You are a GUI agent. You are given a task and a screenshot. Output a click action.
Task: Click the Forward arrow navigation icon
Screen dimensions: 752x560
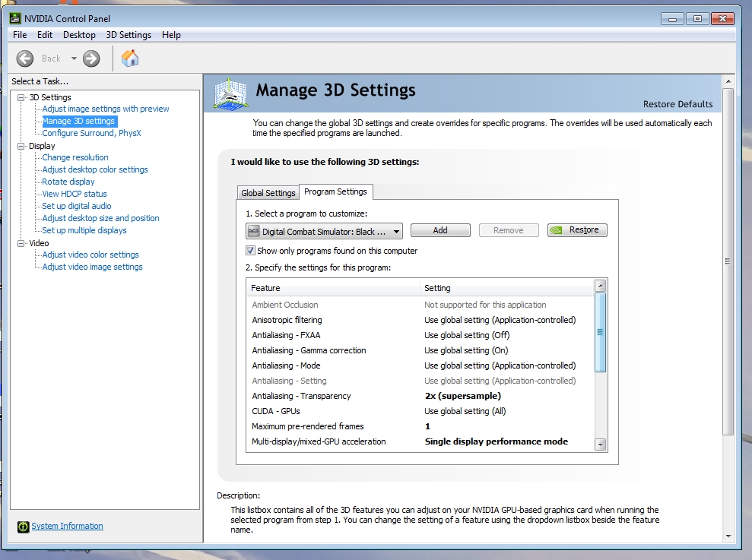click(91, 59)
